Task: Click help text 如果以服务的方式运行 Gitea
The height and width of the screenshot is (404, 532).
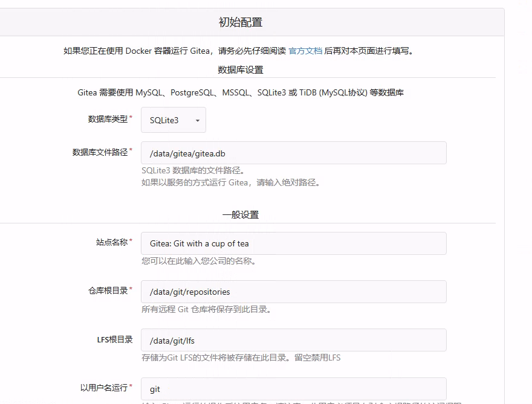Action: [x=231, y=183]
